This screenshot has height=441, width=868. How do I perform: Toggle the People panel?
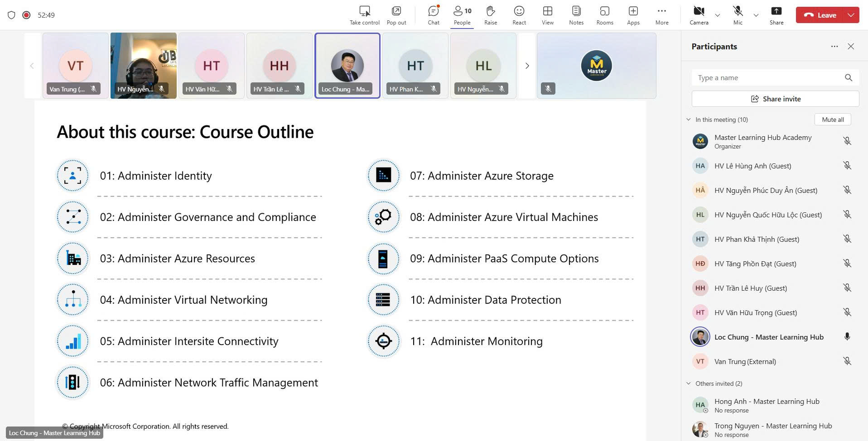coord(462,15)
